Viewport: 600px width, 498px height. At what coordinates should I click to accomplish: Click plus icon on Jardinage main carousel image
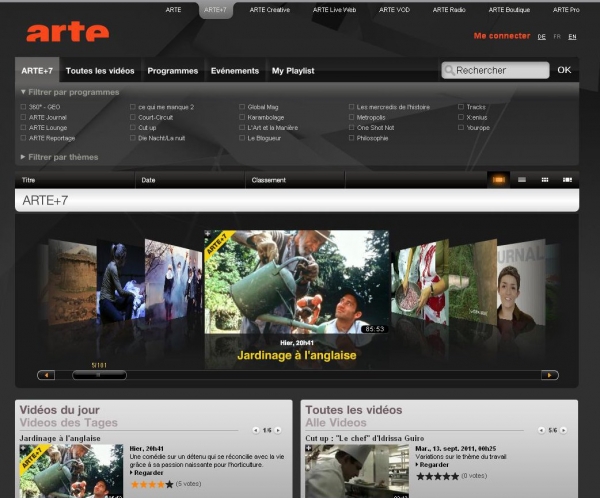207,233
